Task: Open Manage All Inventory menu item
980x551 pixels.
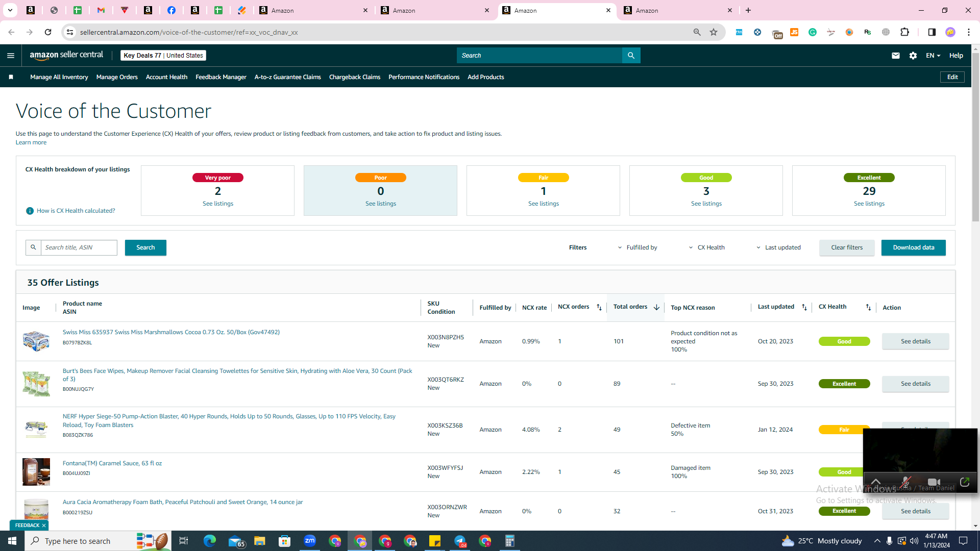Action: coord(59,77)
